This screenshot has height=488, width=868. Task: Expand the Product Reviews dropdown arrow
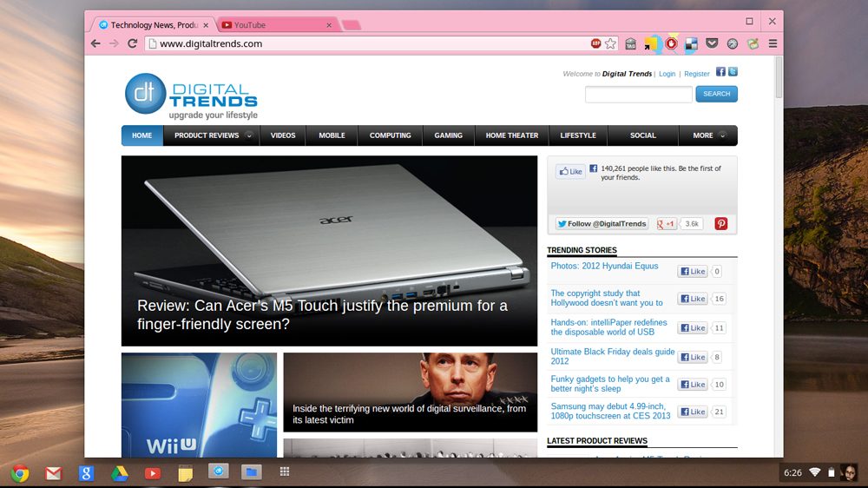[x=249, y=135]
